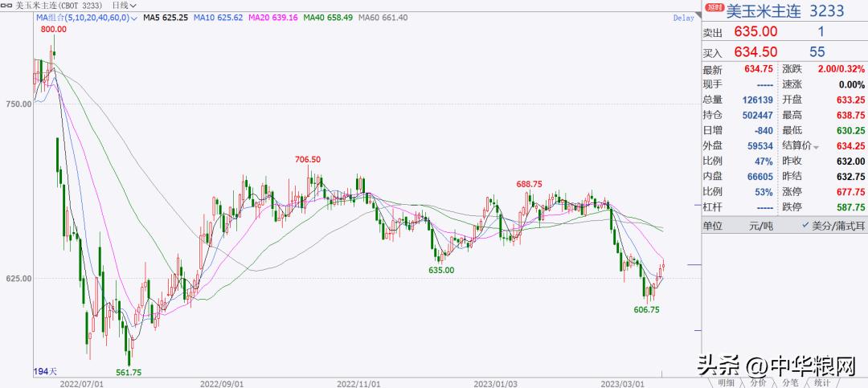868x388 pixels.
Task: Click the 涨跌 value 2.00/0.32%
Action: pos(841,69)
